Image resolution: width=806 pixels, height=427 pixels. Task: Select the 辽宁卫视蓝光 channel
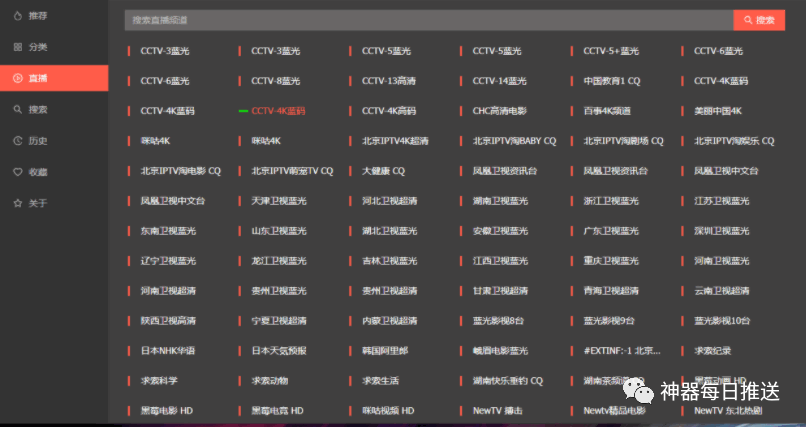tap(168, 261)
